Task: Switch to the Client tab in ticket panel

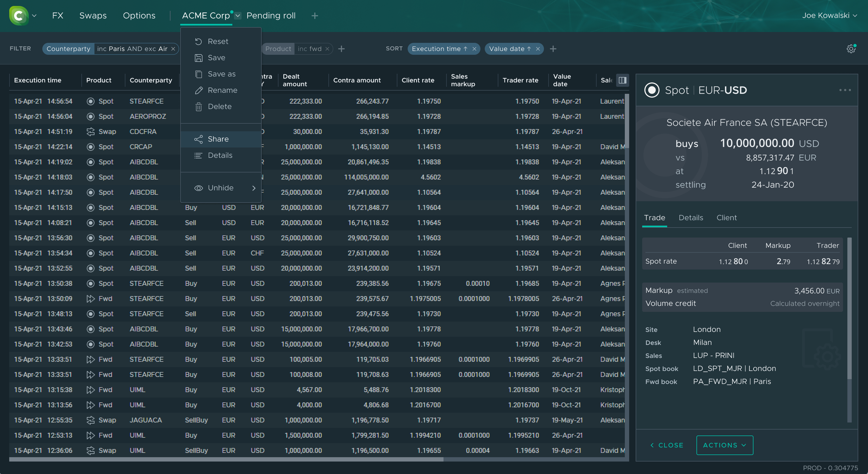Action: (727, 218)
